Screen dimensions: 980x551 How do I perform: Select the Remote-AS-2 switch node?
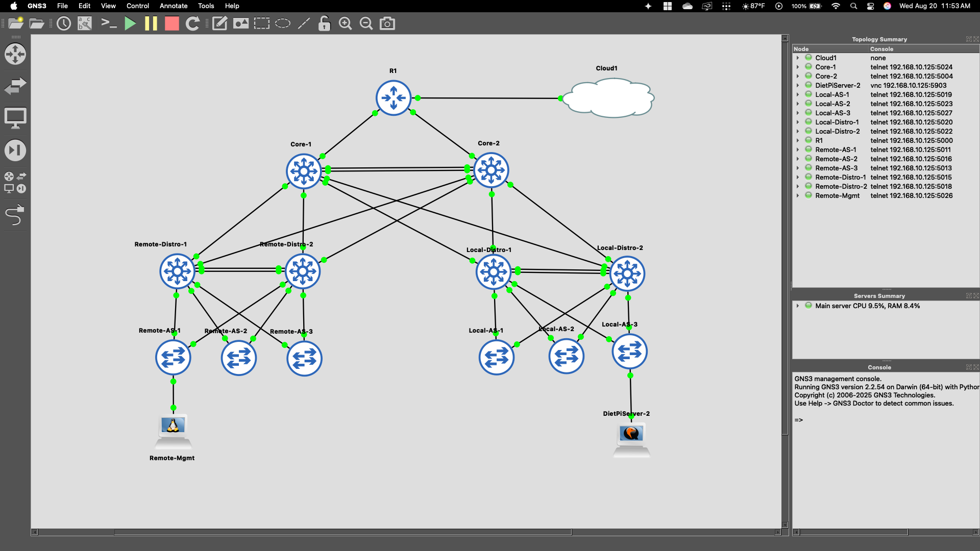[239, 358]
